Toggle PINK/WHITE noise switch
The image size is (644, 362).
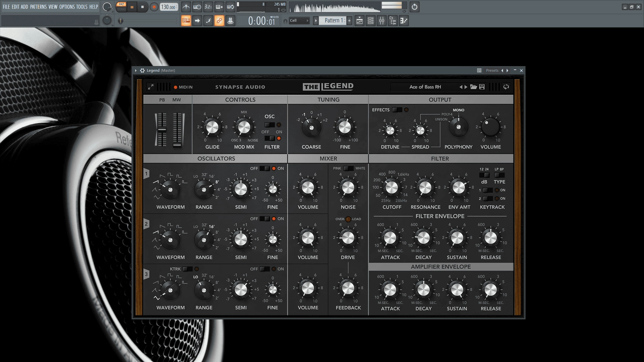point(348,168)
